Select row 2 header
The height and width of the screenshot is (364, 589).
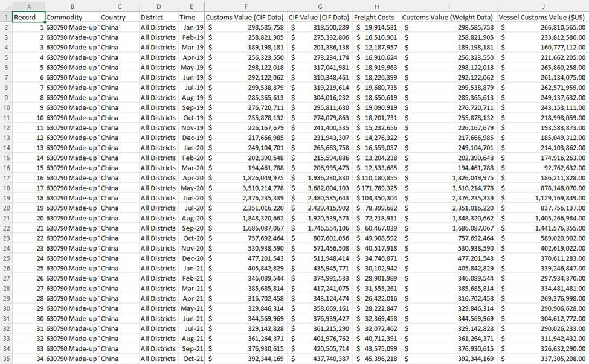point(7,27)
